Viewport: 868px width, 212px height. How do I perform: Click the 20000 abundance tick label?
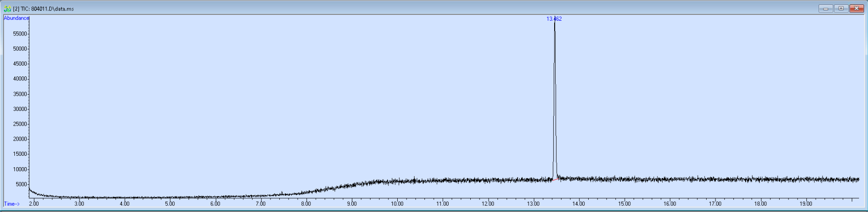pyautogui.click(x=20, y=139)
